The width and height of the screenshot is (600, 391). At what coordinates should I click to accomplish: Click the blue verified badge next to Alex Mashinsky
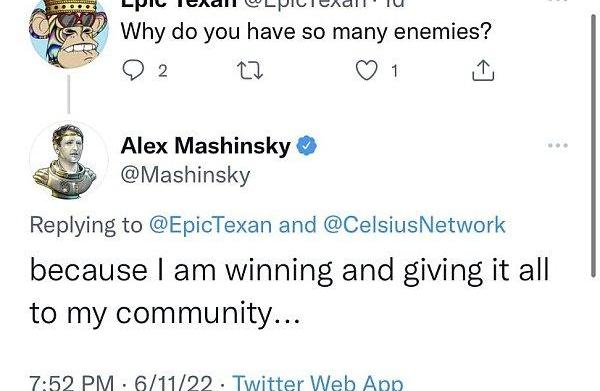click(x=307, y=146)
